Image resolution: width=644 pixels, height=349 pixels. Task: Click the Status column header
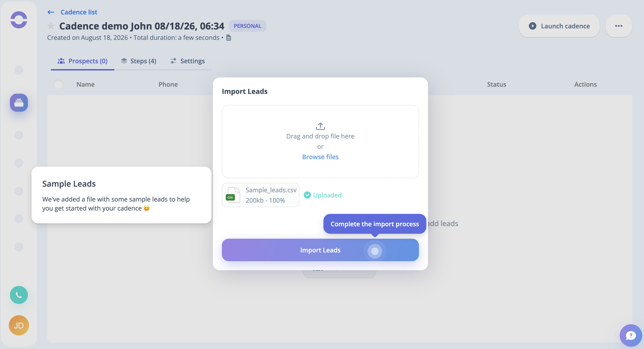pyautogui.click(x=496, y=84)
